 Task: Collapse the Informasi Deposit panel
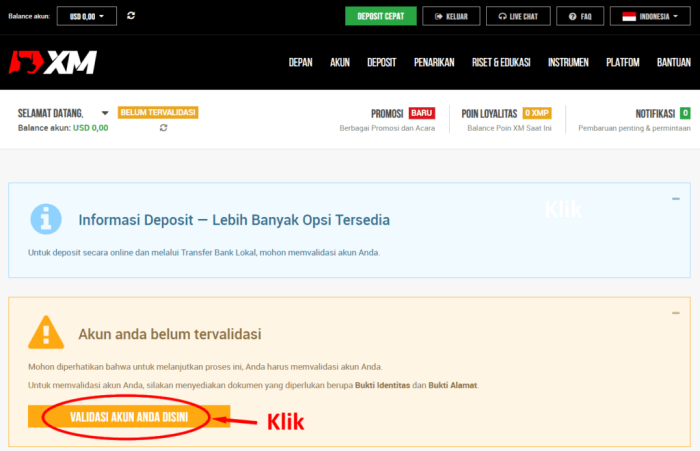click(676, 199)
